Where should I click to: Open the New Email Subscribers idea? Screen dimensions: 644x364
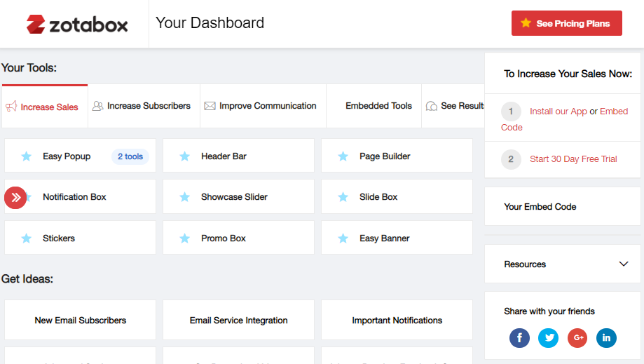[80, 320]
